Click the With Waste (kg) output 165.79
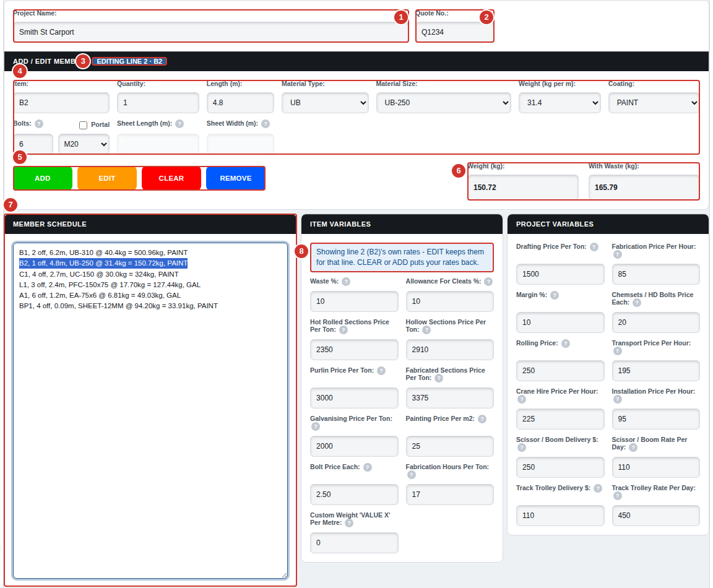The image size is (713, 588). pos(644,188)
